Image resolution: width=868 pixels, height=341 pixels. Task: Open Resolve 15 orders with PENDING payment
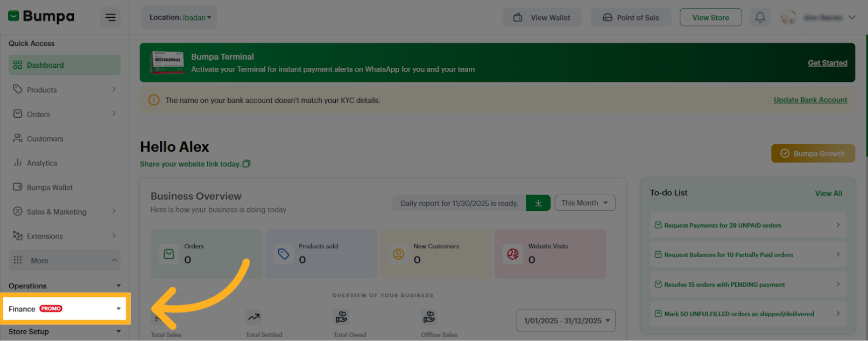pos(748,285)
